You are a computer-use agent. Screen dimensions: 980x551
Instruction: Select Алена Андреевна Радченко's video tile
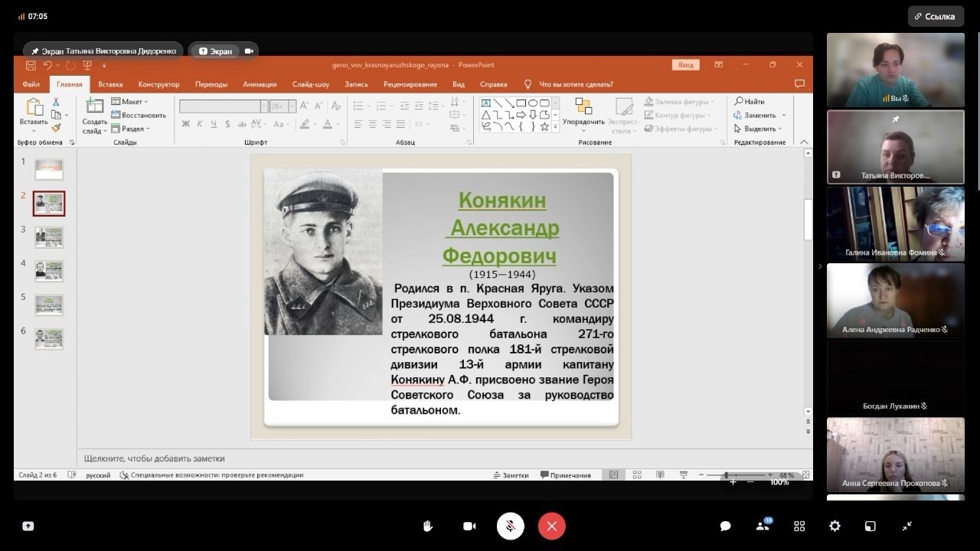pyautogui.click(x=896, y=300)
